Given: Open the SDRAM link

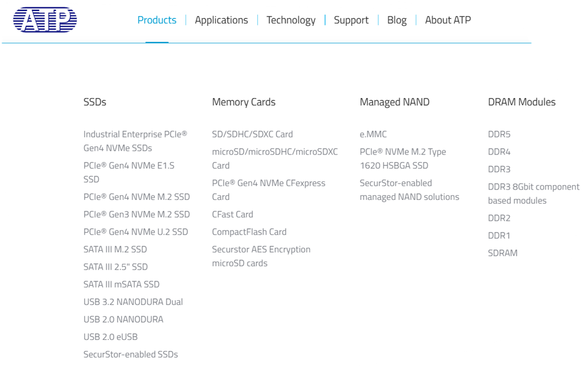Looking at the screenshot, I should click(503, 253).
